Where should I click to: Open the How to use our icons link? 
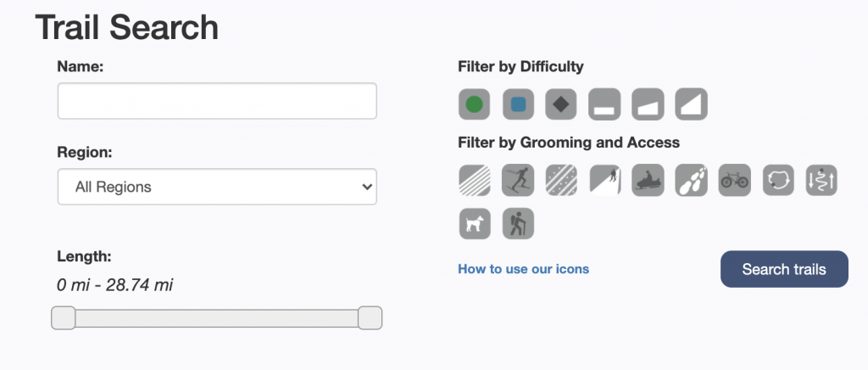[x=524, y=269]
